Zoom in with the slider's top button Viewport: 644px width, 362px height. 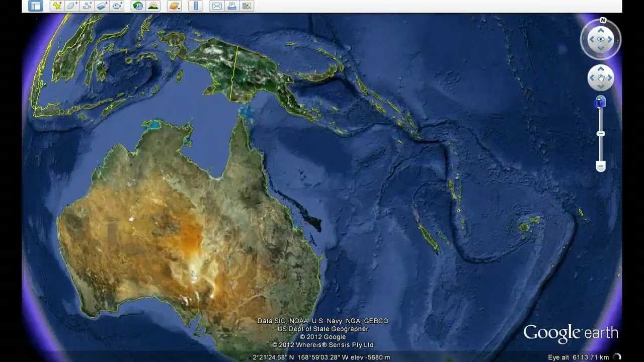tap(601, 102)
